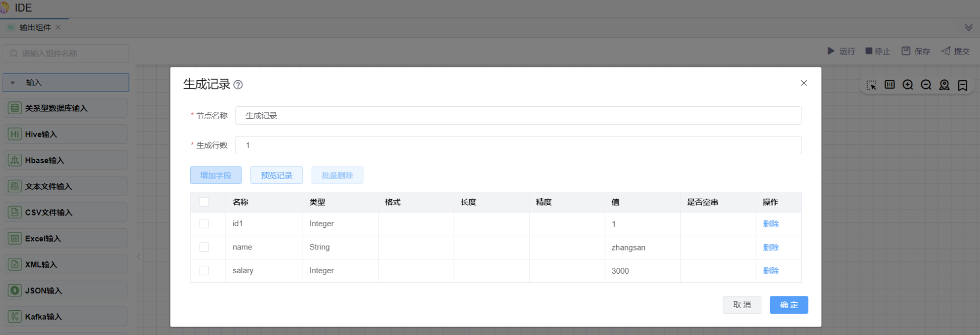Delete the name row via 删除 link

(770, 247)
